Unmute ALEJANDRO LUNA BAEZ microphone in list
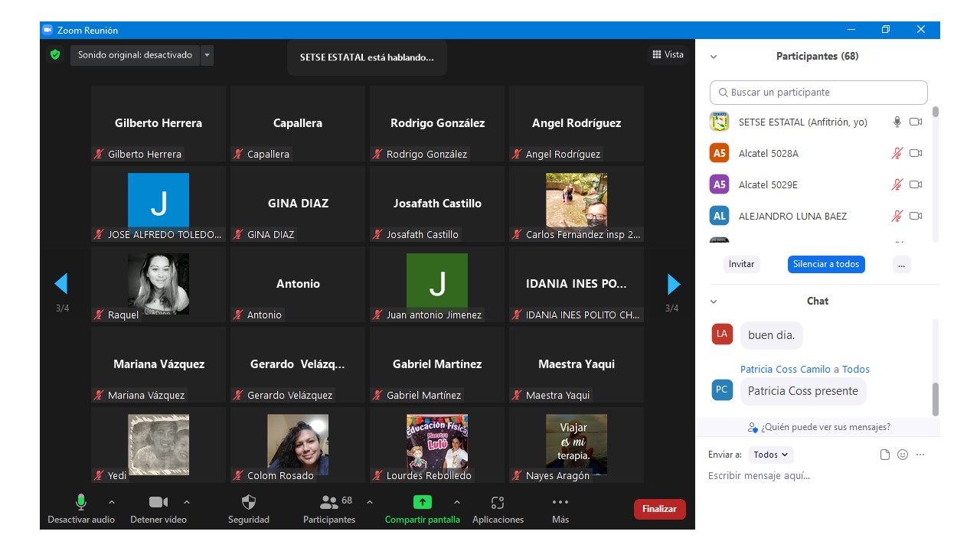 (897, 216)
